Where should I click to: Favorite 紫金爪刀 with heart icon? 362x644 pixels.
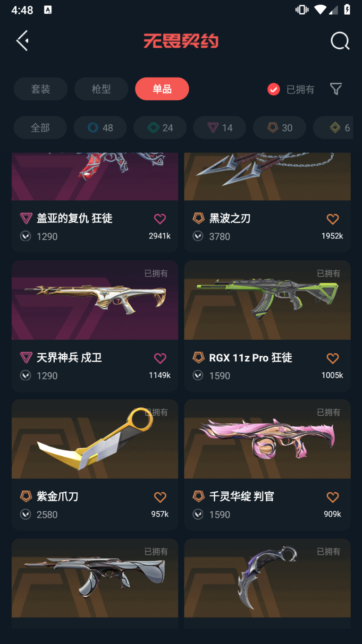[160, 497]
